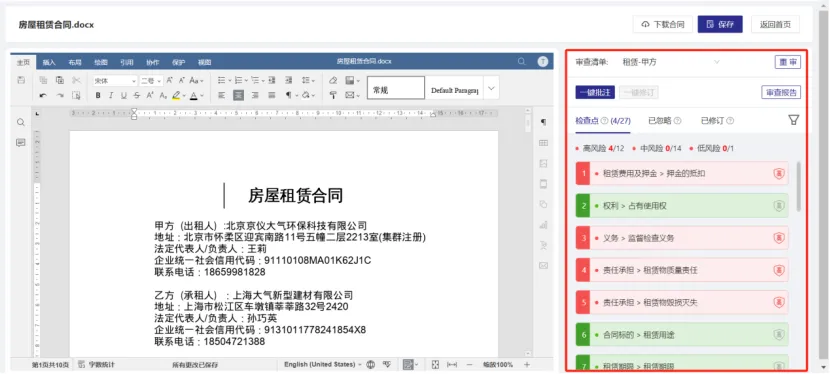
Task: Apply subscript formatting
Action: coord(163,96)
